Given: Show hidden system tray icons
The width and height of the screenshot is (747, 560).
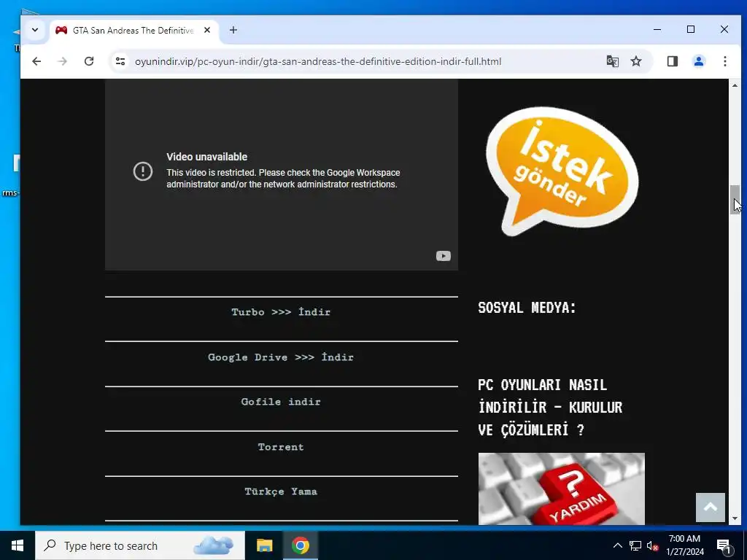Looking at the screenshot, I should [x=617, y=545].
